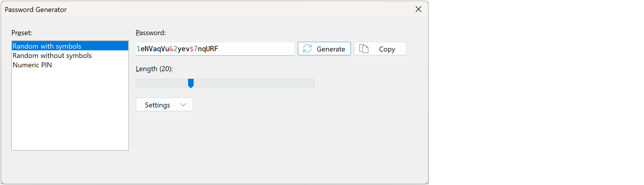Viewport: 644px width, 185px height.
Task: Click the "Preset:" list label
Action: pos(22,33)
